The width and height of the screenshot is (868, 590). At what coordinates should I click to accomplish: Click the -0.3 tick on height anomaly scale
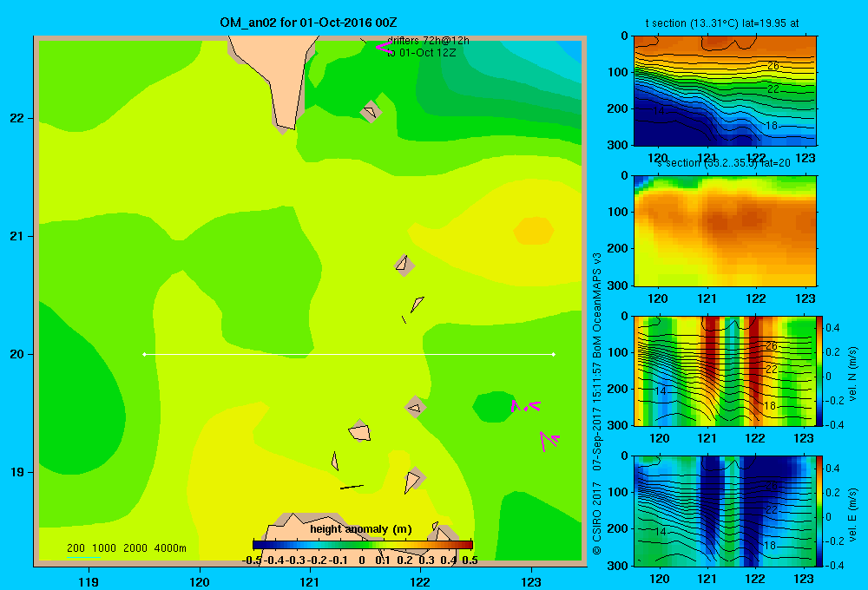click(x=295, y=560)
